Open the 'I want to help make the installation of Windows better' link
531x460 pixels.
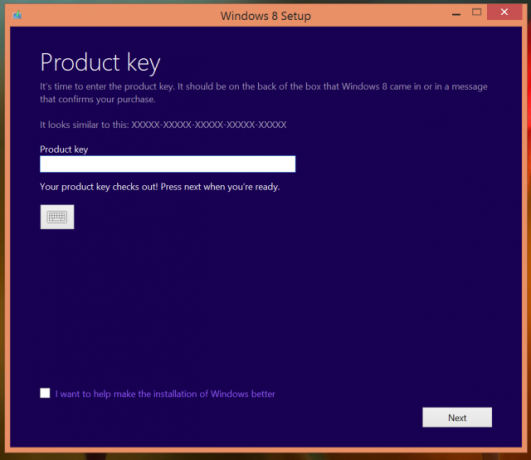tap(165, 394)
